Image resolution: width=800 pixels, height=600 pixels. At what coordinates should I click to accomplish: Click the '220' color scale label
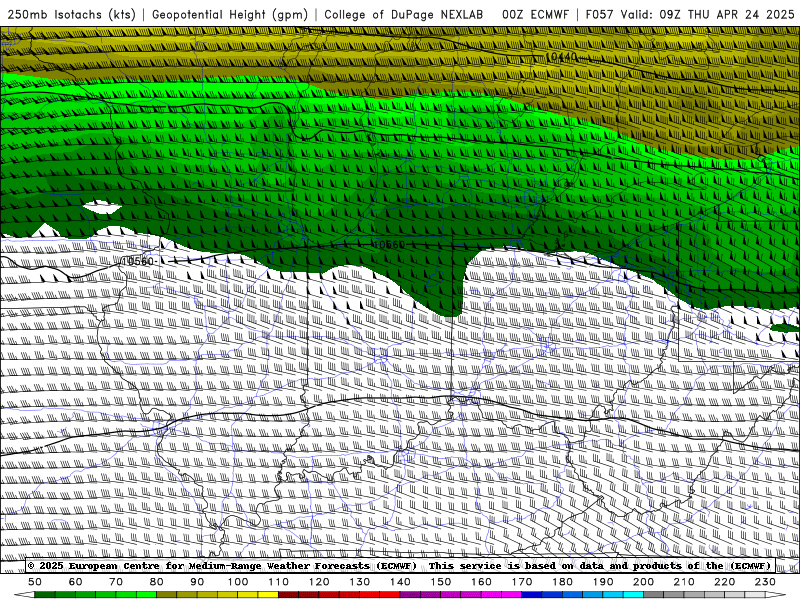pyautogui.click(x=724, y=582)
